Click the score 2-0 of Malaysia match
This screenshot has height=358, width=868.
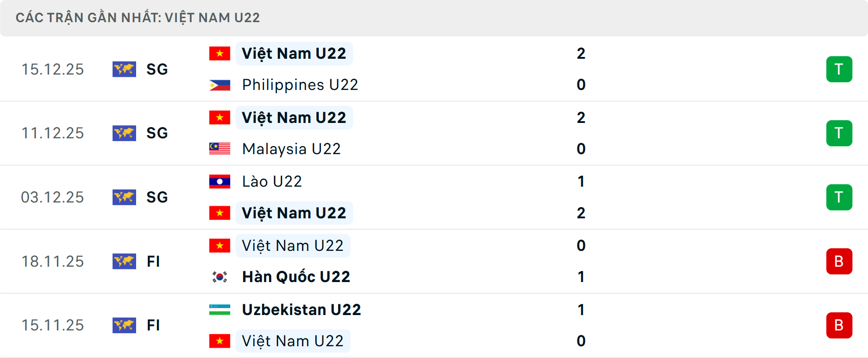[581, 133]
